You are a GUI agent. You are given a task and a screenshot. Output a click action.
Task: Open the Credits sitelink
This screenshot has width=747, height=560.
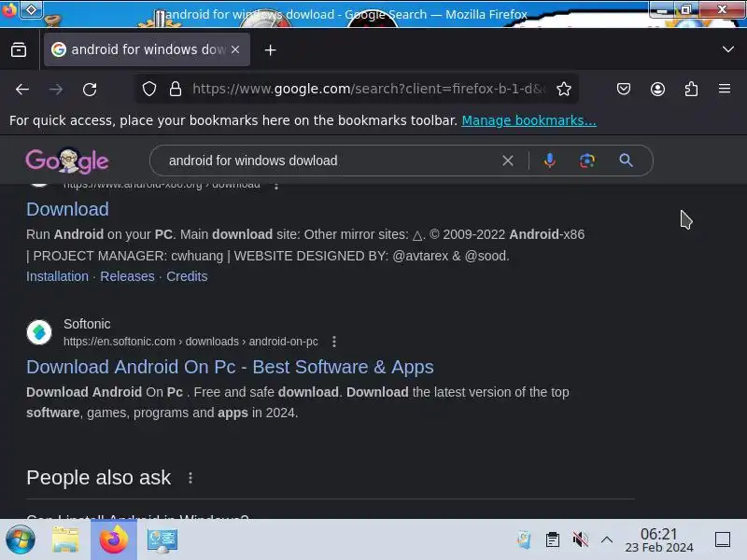coord(187,276)
